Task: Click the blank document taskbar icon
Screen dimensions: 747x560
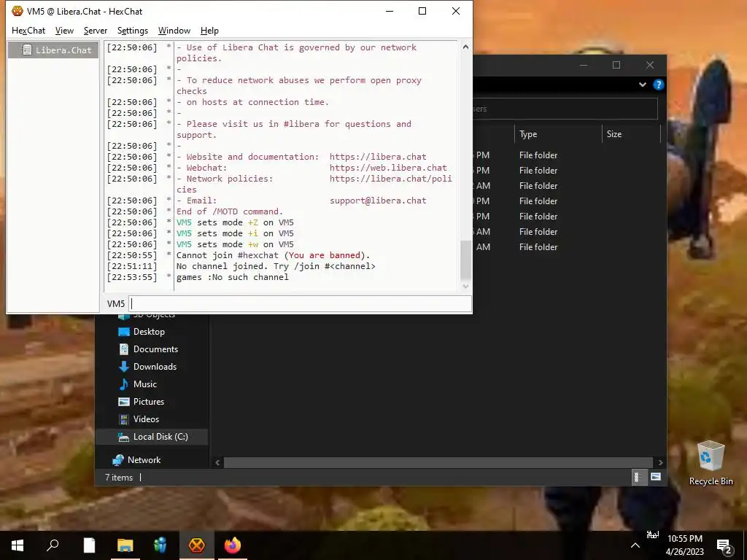Action: [89, 545]
